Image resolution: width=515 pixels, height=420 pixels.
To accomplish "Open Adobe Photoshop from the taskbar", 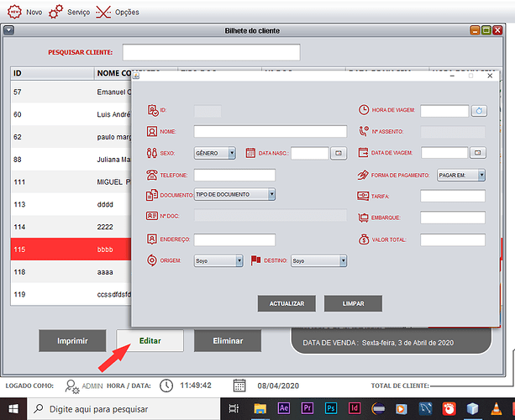I will click(331, 408).
